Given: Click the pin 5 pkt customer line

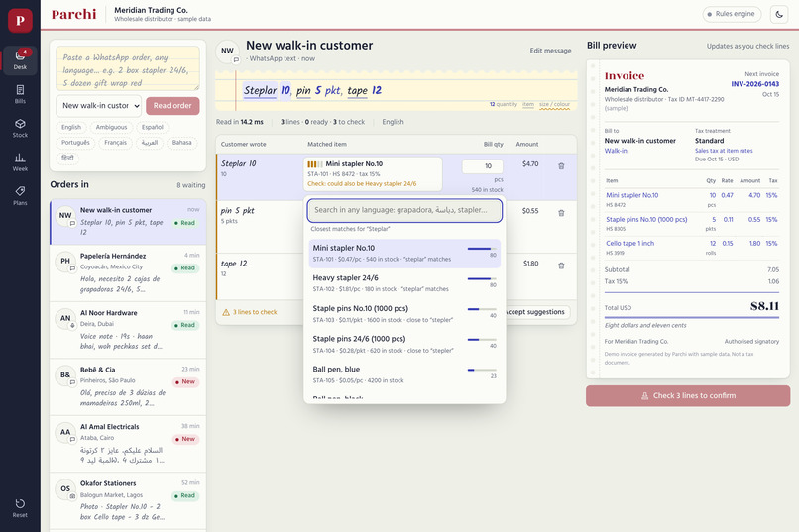Looking at the screenshot, I should pyautogui.click(x=238, y=211).
